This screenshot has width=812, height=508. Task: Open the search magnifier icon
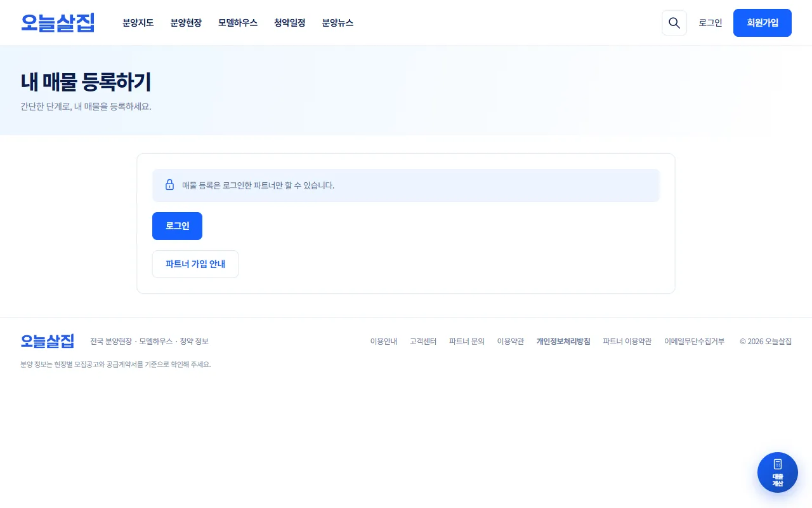pyautogui.click(x=674, y=23)
